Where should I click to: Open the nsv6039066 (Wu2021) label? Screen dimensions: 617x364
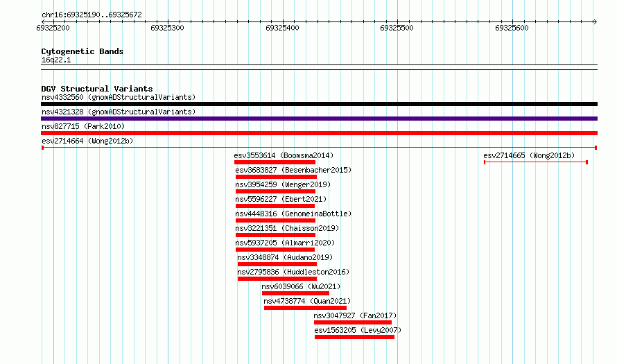pos(301,286)
